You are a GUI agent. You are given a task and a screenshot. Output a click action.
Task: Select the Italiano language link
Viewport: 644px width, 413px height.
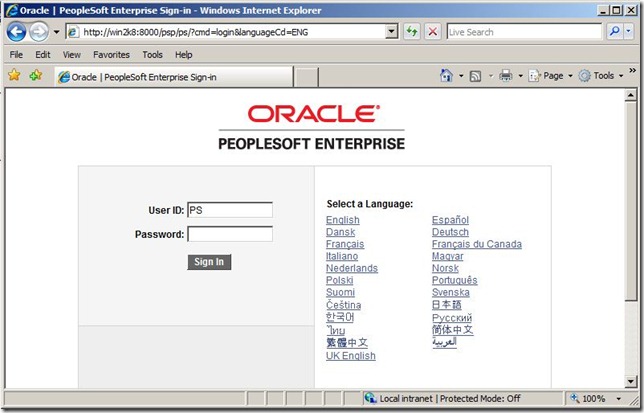pos(342,256)
